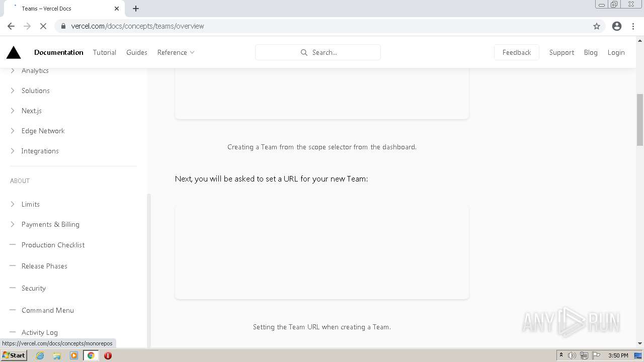Open the Activity Log page
644x362 pixels.
pyautogui.click(x=40, y=332)
